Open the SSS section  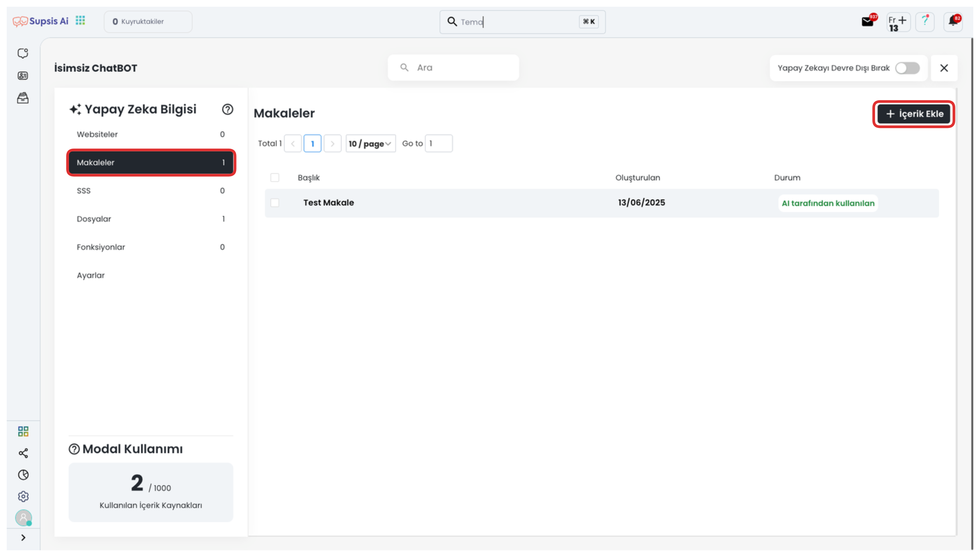click(151, 191)
